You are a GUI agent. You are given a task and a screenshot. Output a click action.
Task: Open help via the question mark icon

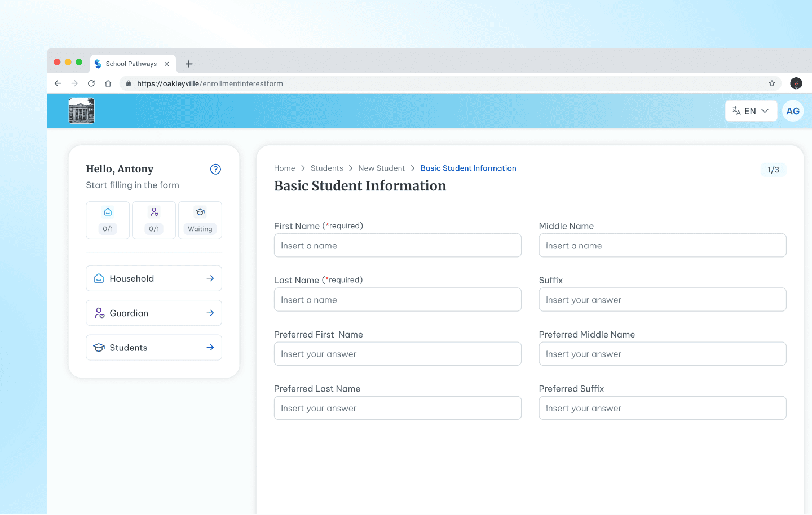pos(215,168)
